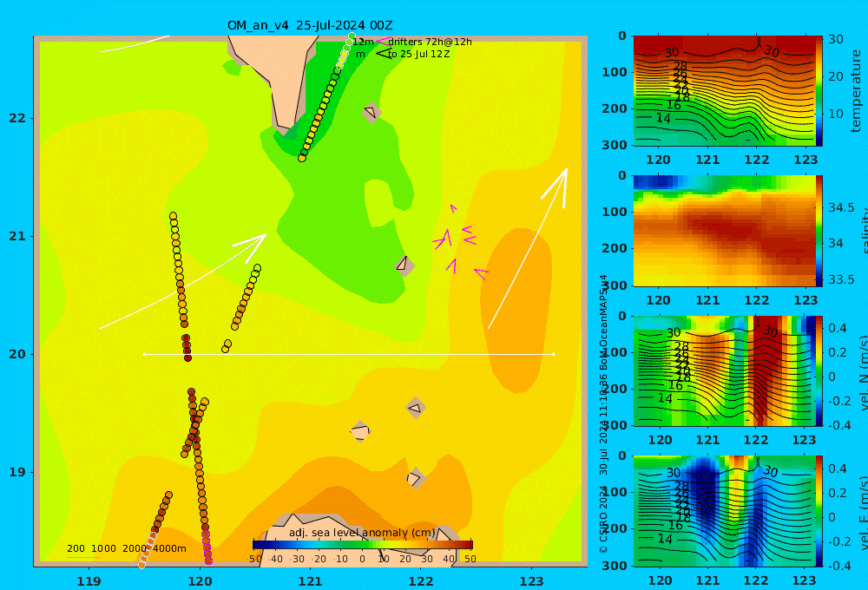Viewport: 868px width, 590px height.
Task: Click latitude label 22 on main map
Action: [17, 118]
